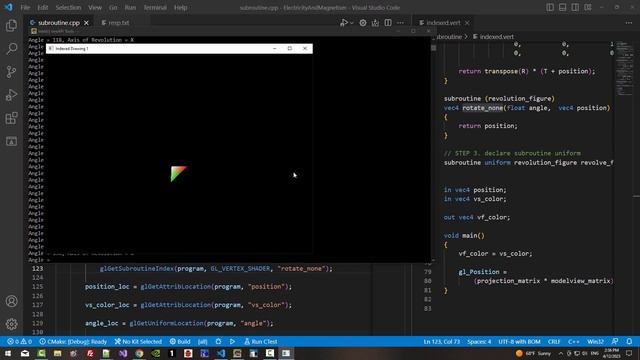The width and height of the screenshot is (640, 360).
Task: Open Source Control view
Action: coord(11,72)
